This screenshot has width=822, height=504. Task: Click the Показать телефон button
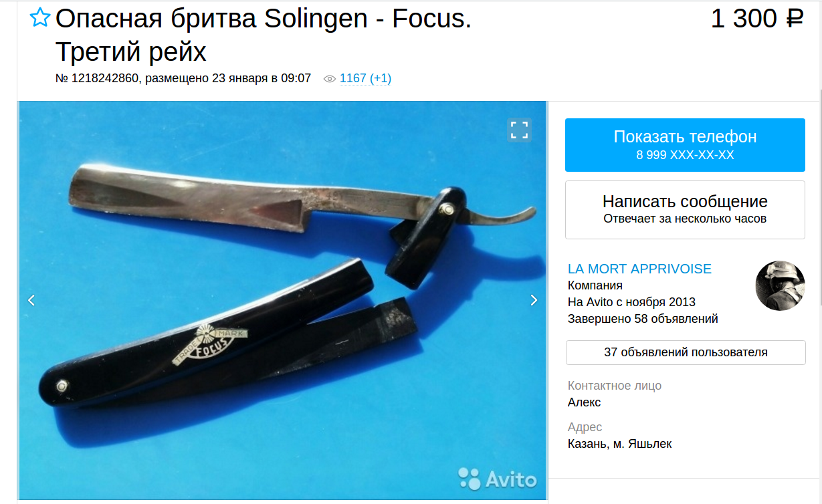(x=685, y=145)
